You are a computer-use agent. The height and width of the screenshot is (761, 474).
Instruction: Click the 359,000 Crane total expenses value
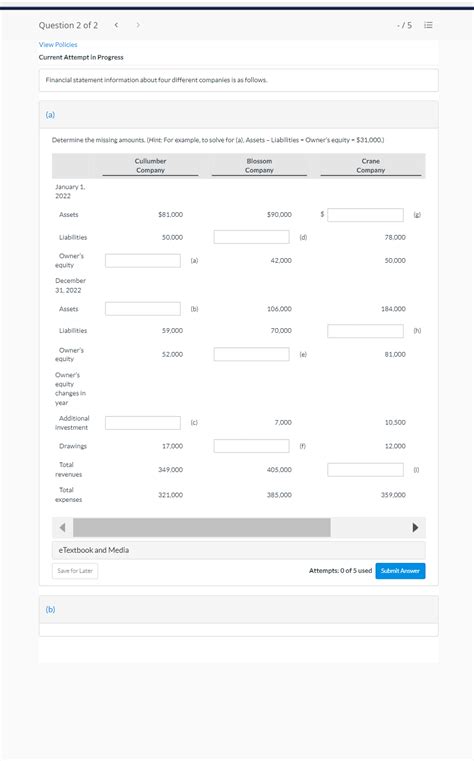tap(393, 495)
